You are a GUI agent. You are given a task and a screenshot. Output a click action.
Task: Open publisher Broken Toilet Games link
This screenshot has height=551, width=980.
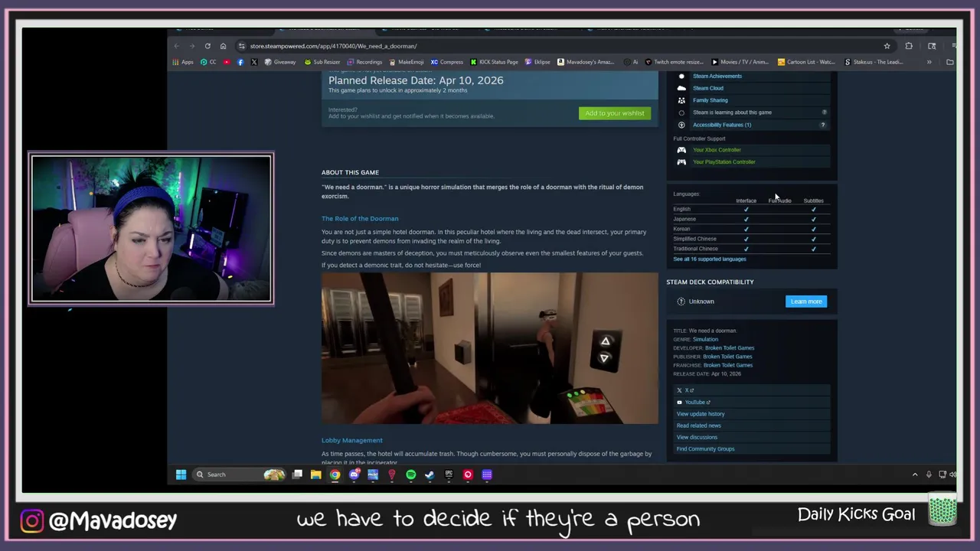727,357
